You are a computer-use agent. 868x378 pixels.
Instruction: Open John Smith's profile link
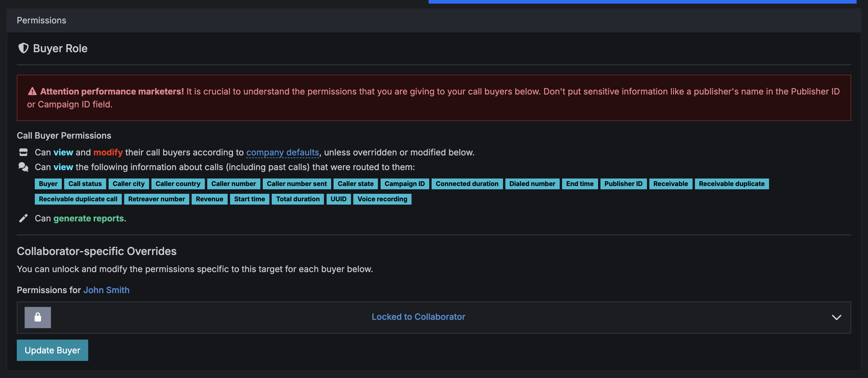(106, 290)
